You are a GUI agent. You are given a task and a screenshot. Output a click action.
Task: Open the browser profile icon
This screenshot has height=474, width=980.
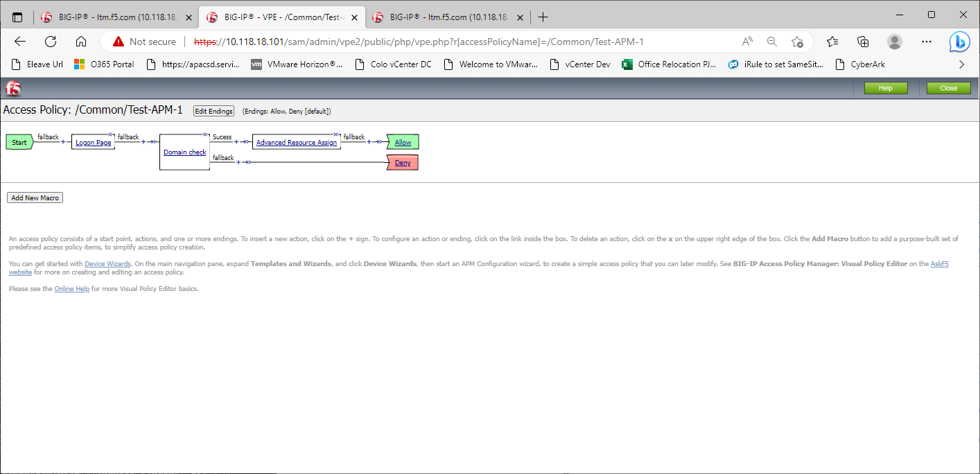895,42
